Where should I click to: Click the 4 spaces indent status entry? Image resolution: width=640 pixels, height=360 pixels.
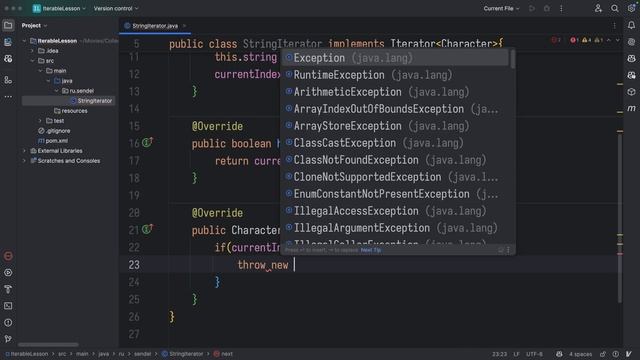580,354
